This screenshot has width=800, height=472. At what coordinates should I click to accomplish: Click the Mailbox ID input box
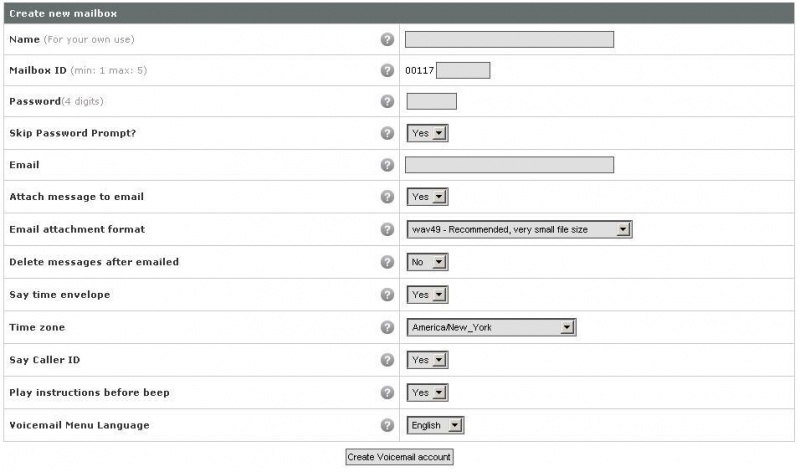coord(463,70)
